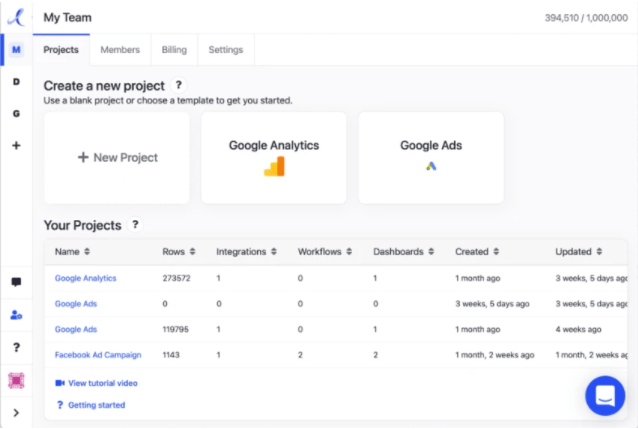Switch to the Billing tab
This screenshot has width=638, height=429.
click(174, 49)
